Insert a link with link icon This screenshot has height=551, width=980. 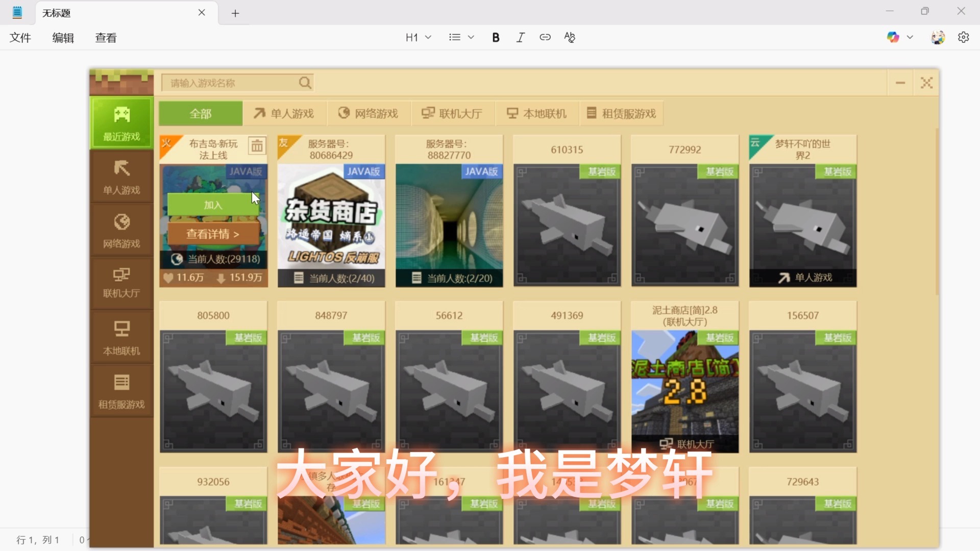pos(545,37)
